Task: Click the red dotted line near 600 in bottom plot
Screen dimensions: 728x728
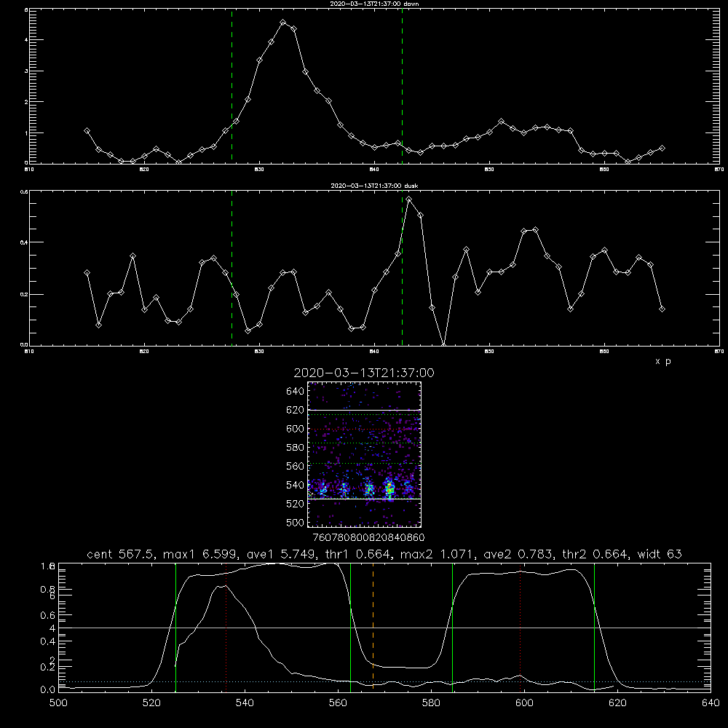Action: (x=521, y=628)
